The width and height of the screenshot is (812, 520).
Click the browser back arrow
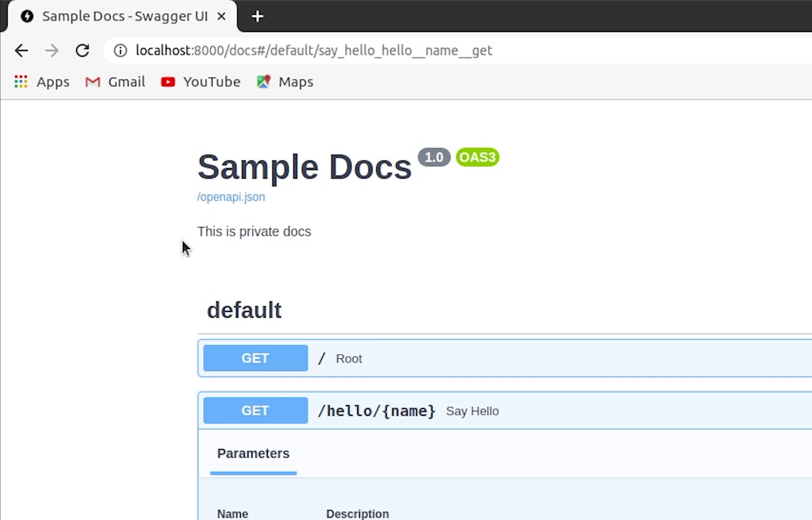[21, 50]
